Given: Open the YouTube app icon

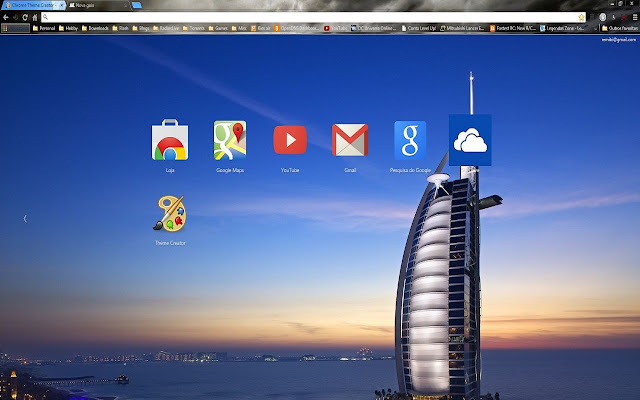Looking at the screenshot, I should (x=290, y=140).
